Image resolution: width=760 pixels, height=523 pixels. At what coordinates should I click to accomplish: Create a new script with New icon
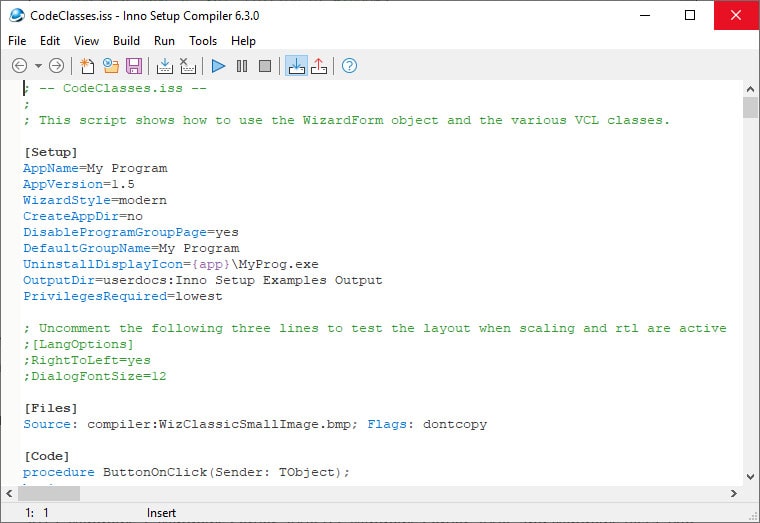pos(87,65)
